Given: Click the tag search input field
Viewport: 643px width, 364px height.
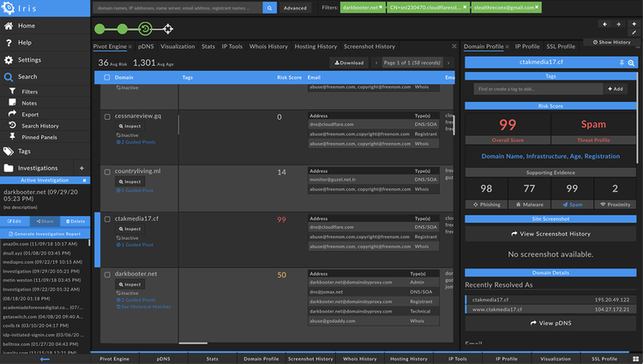Looking at the screenshot, I should 538,88.
